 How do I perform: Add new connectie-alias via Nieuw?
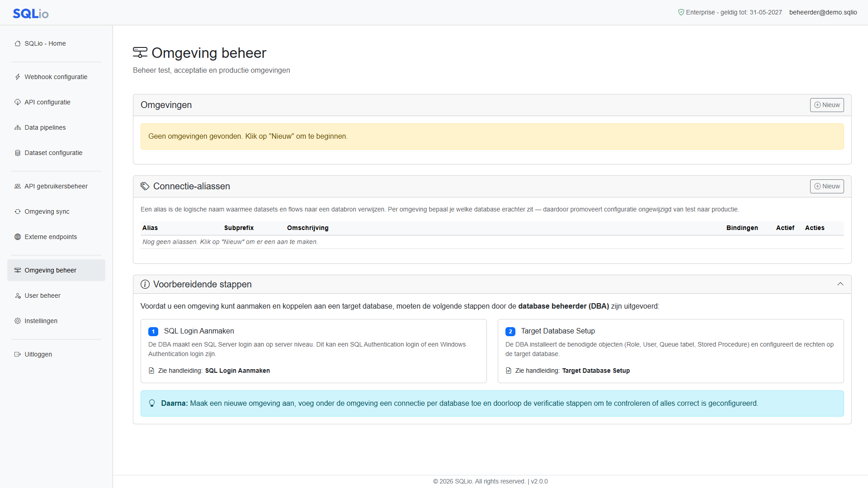point(827,186)
